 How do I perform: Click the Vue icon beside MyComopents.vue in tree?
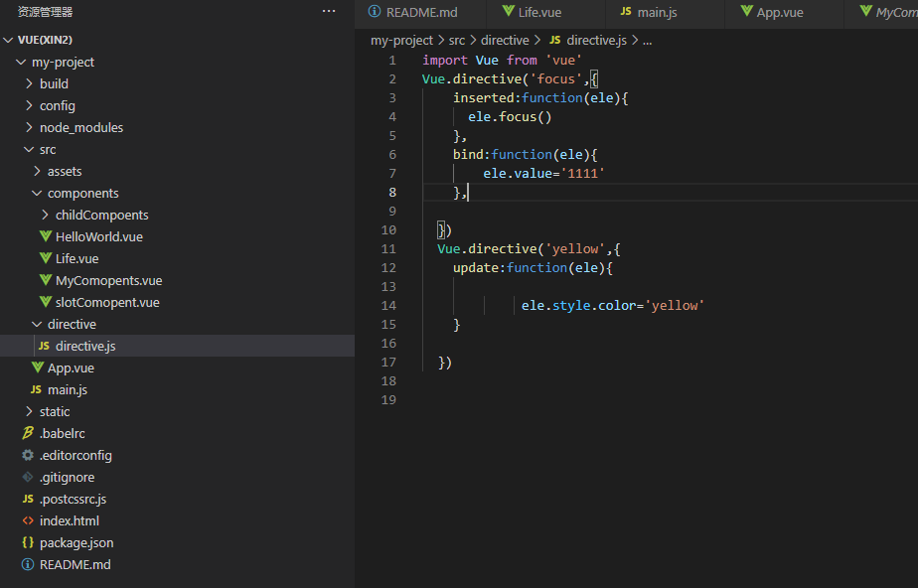tap(46, 280)
